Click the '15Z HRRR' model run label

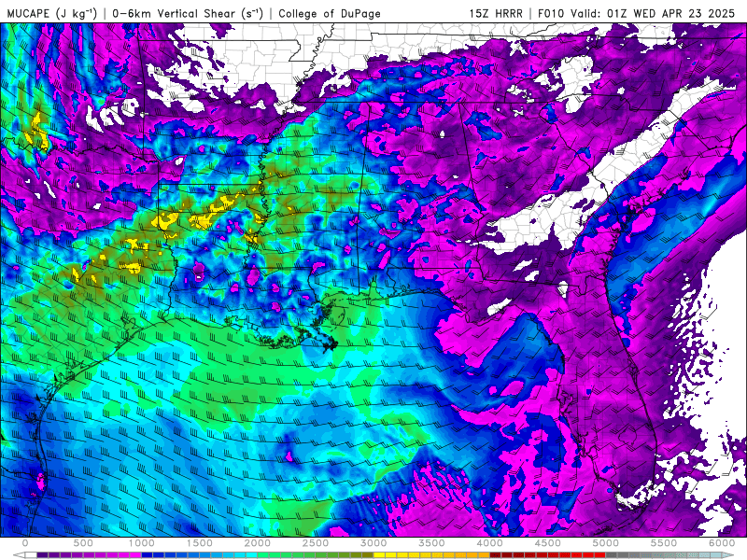496,13
